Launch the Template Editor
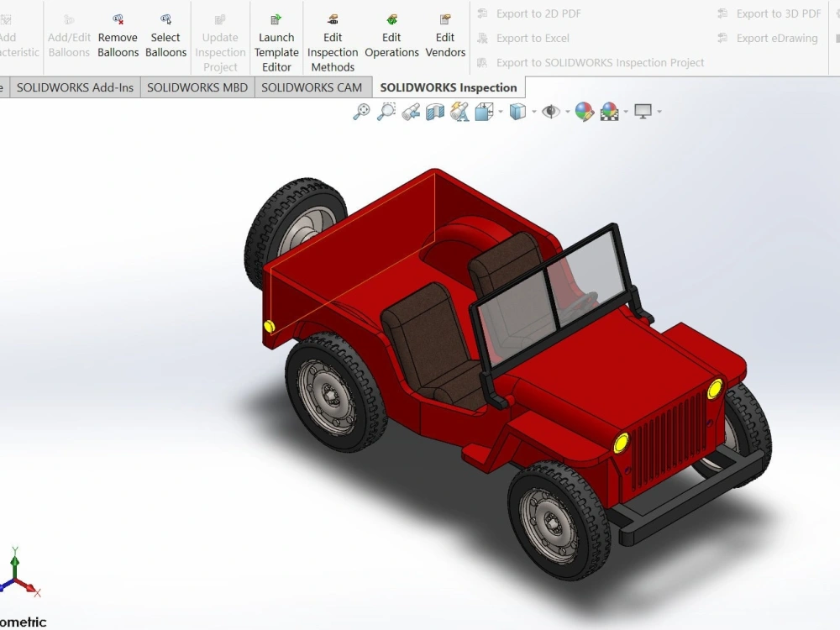This screenshot has height=630, width=840. (x=276, y=37)
